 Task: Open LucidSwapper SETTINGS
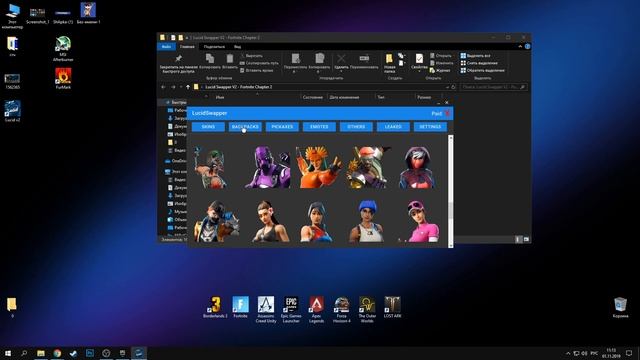[430, 127]
